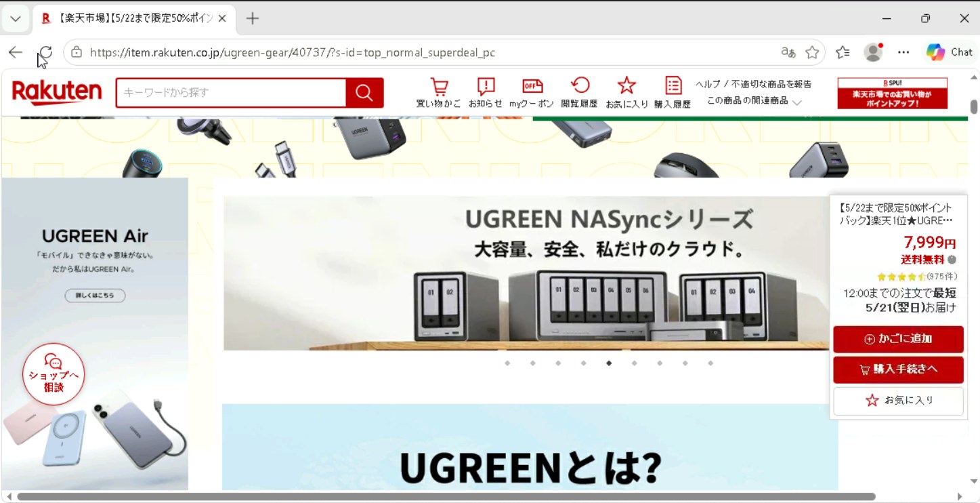Click the browser address bar URL
Image resolution: width=980 pixels, height=503 pixels.
[x=293, y=52]
